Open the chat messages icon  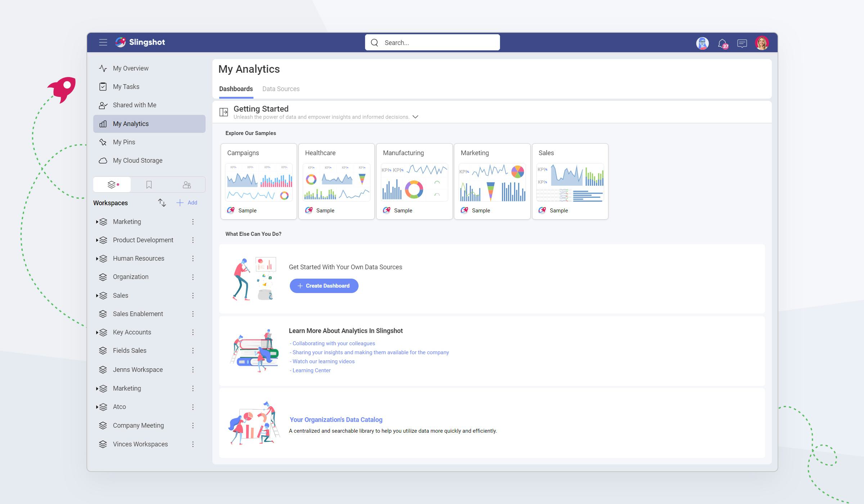pyautogui.click(x=742, y=44)
